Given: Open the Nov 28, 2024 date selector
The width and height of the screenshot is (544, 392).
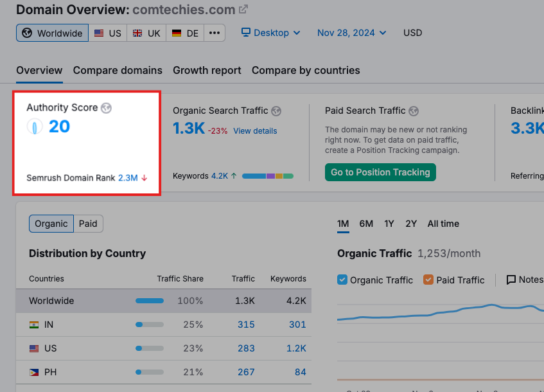Looking at the screenshot, I should point(351,33).
